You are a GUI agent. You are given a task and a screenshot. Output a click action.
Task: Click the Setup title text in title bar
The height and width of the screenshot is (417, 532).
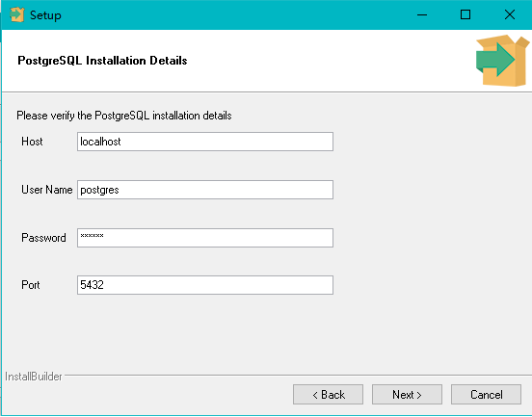tap(45, 15)
